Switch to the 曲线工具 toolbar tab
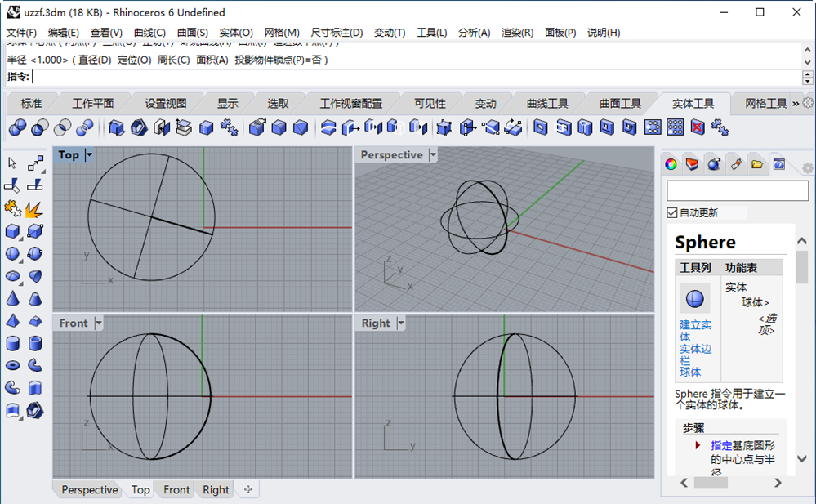 547,104
